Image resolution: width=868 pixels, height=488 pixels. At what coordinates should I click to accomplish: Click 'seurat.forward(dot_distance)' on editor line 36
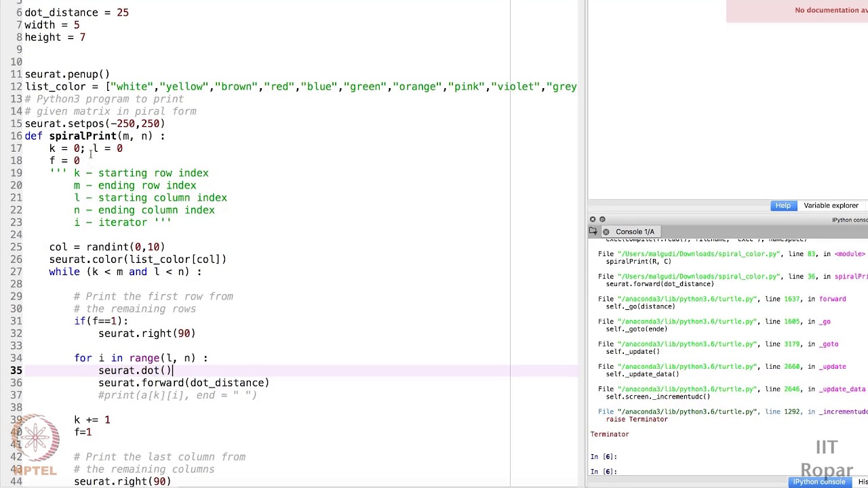[184, 383]
